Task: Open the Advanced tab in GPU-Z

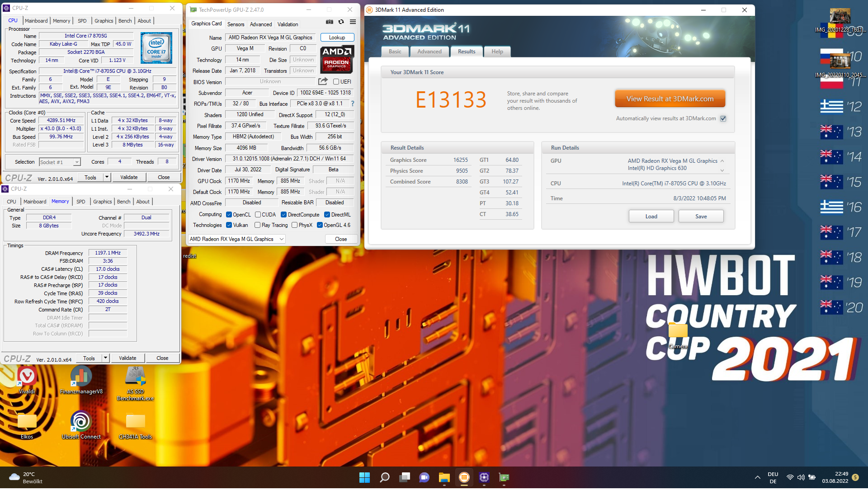Action: [261, 24]
